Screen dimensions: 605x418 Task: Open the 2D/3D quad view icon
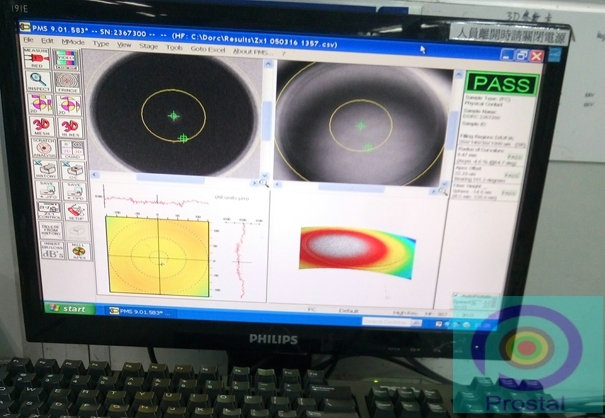[72, 149]
